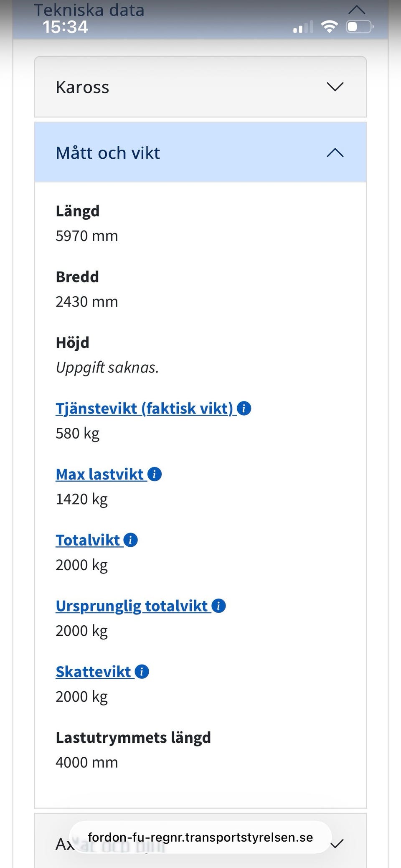
Task: Show info for Ursprunglig totalvikt icon
Action: [218, 606]
